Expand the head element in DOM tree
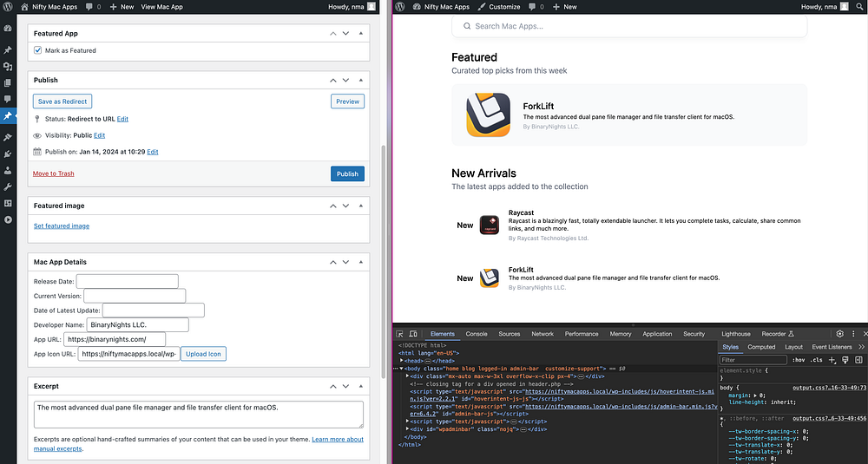The image size is (868, 464). coord(402,361)
